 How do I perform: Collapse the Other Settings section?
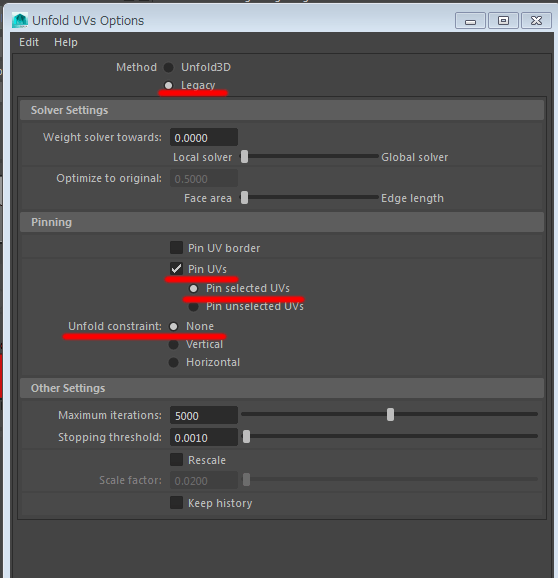click(282, 388)
